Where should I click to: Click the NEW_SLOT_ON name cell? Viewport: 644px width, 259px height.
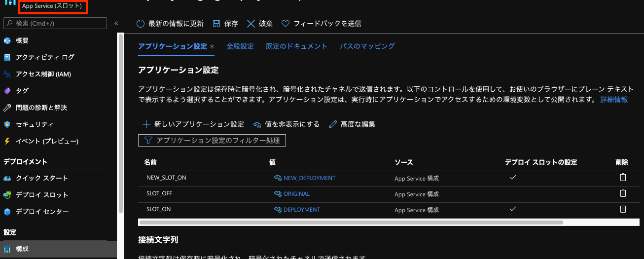click(166, 178)
